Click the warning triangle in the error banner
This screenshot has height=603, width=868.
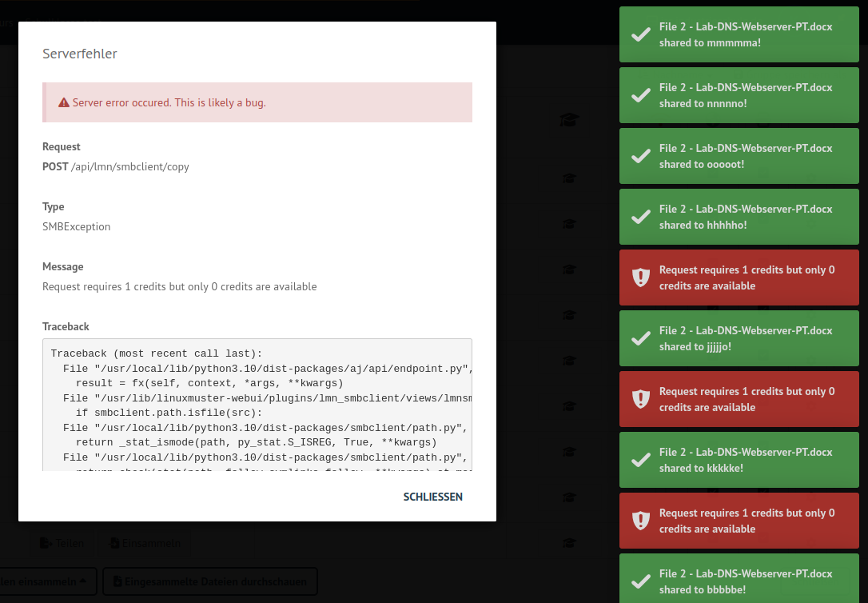coord(64,103)
